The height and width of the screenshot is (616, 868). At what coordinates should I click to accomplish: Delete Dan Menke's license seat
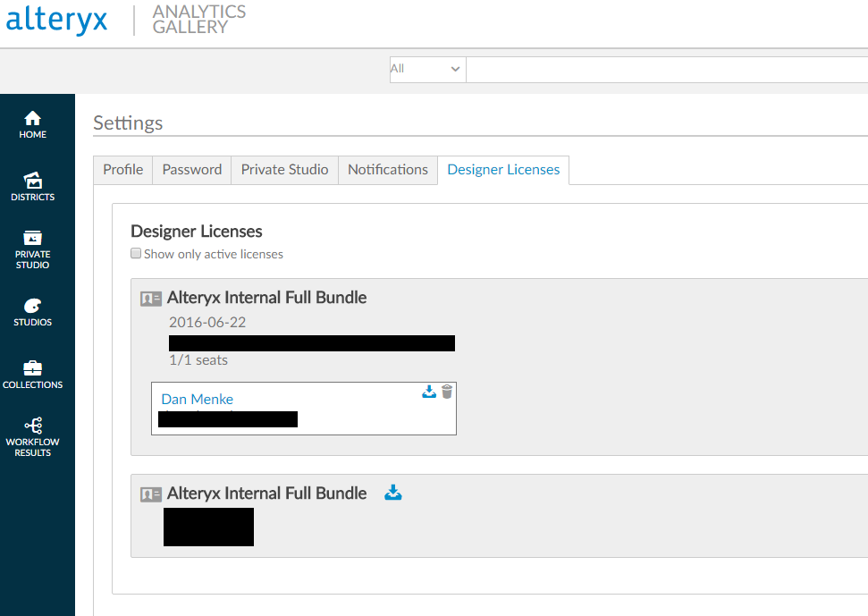click(447, 392)
